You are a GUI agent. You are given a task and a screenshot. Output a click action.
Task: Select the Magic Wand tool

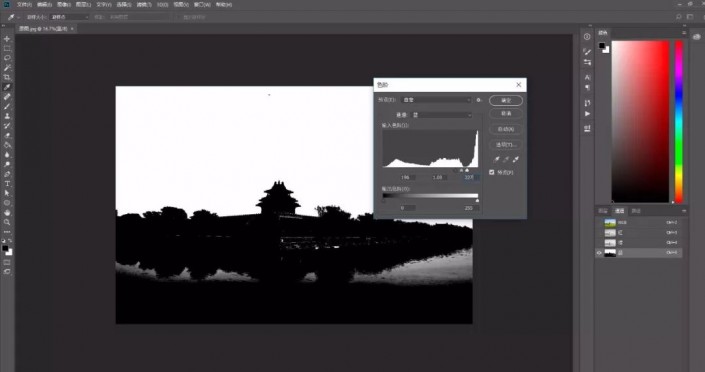7,68
